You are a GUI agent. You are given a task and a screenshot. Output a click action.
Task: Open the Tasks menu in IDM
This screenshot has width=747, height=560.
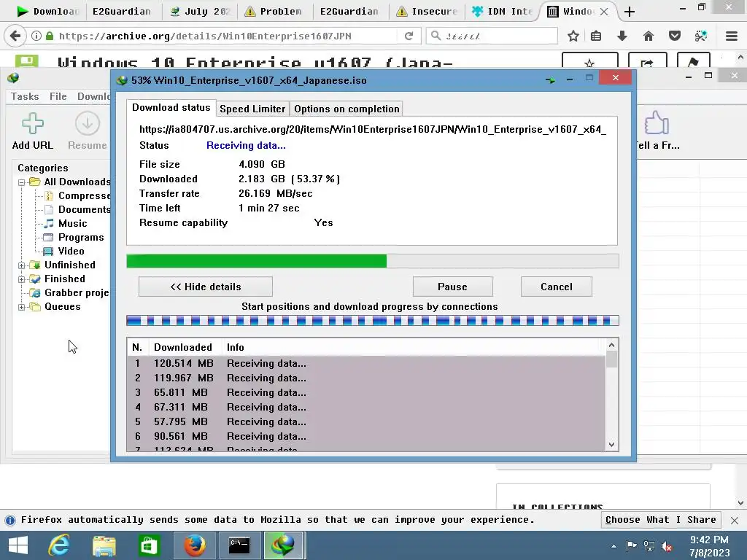click(x=25, y=97)
